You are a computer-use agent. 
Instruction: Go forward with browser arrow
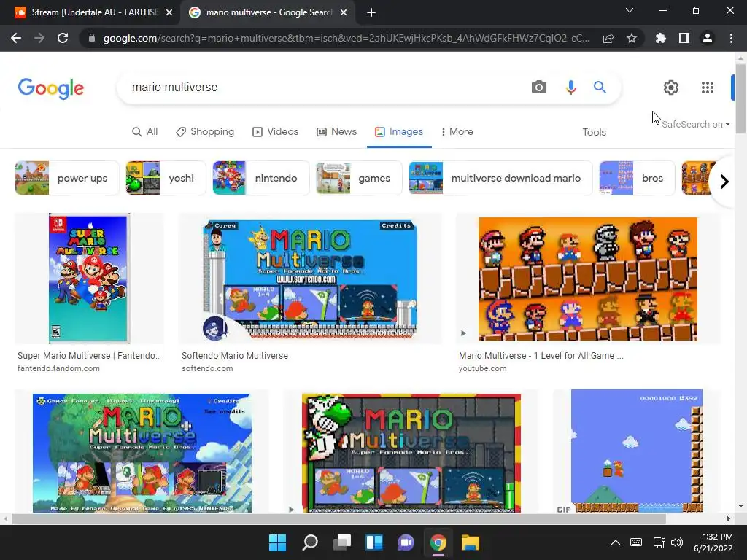[x=39, y=38]
